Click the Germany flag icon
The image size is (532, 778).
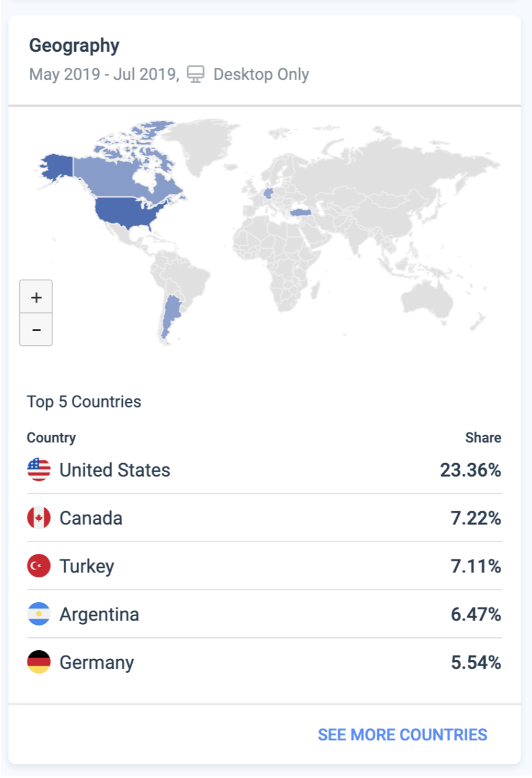pyautogui.click(x=39, y=663)
